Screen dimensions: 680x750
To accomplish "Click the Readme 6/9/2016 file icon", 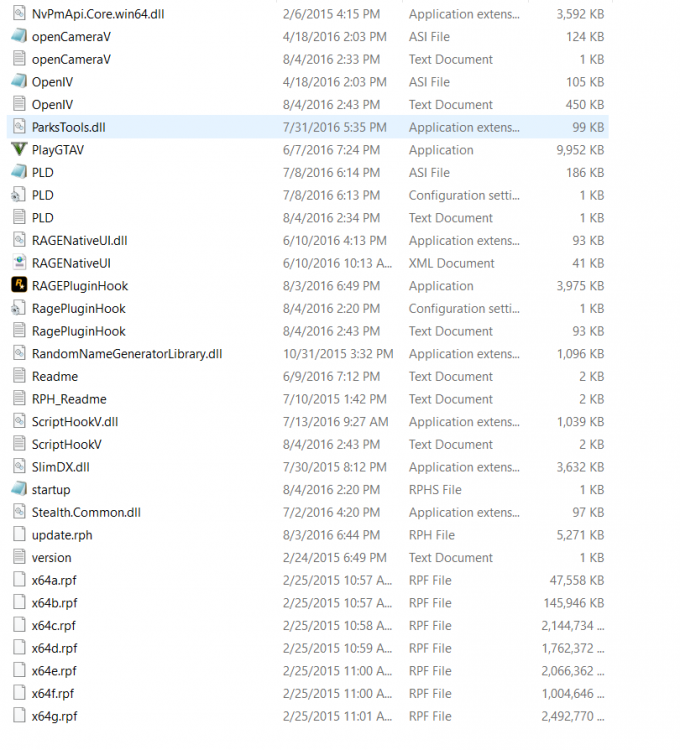I will [19, 375].
